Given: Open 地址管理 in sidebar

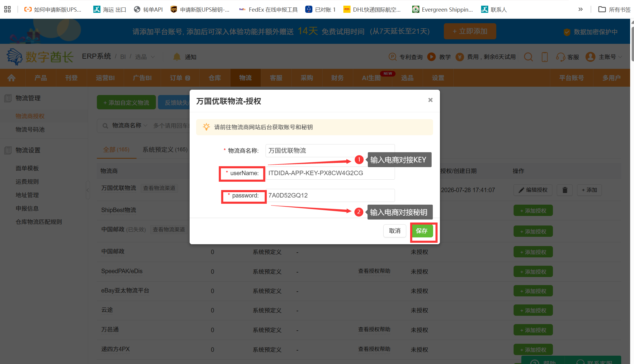Looking at the screenshot, I should (27, 195).
